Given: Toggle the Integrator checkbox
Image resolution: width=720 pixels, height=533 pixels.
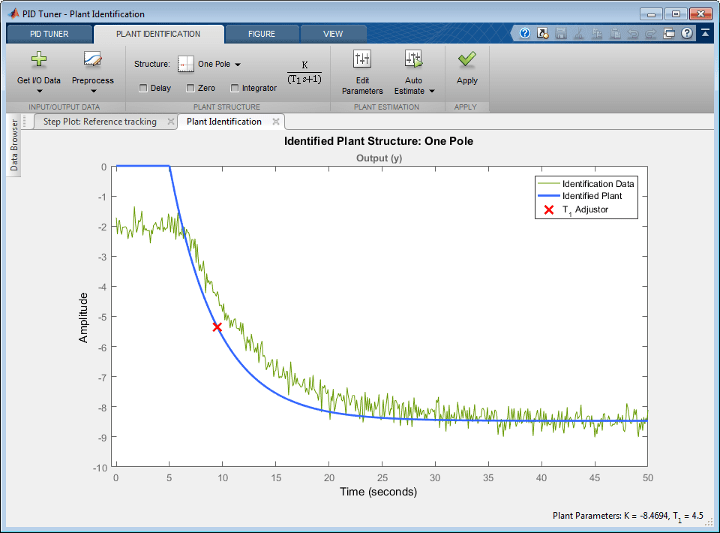Looking at the screenshot, I should click(235, 88).
